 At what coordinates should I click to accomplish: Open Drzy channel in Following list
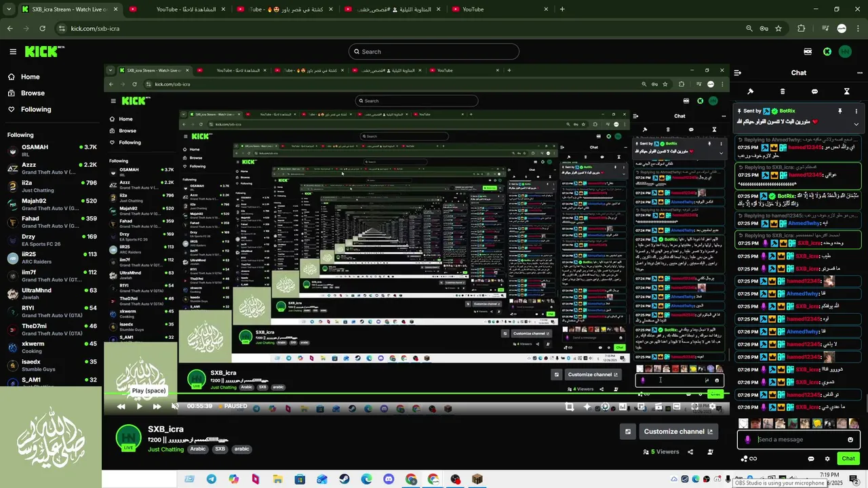pyautogui.click(x=52, y=240)
